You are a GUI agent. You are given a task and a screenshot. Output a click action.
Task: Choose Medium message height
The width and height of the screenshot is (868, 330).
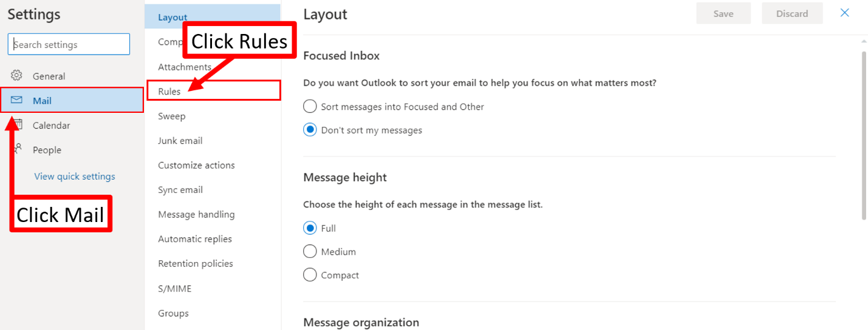click(310, 251)
